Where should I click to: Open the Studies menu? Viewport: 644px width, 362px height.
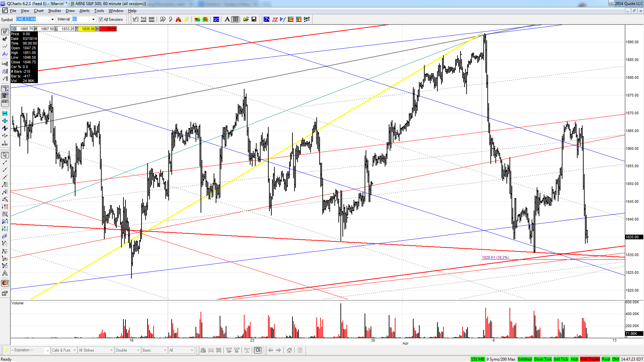tap(54, 11)
